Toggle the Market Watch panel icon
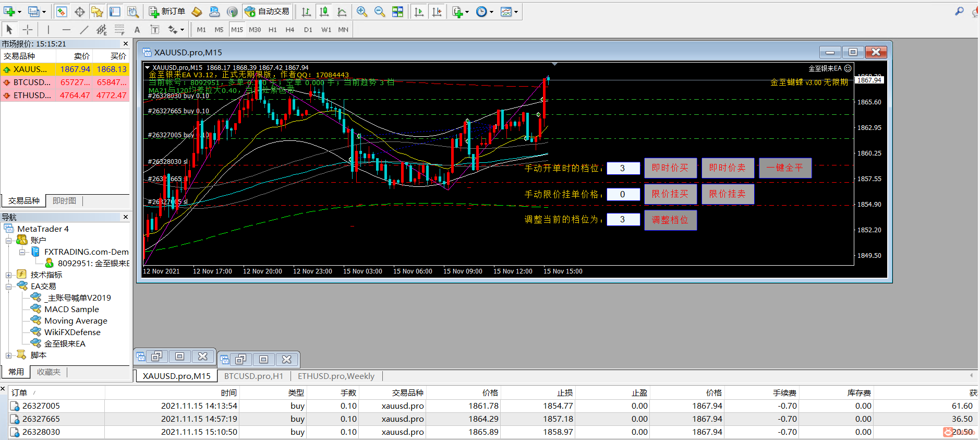 pyautogui.click(x=62, y=11)
